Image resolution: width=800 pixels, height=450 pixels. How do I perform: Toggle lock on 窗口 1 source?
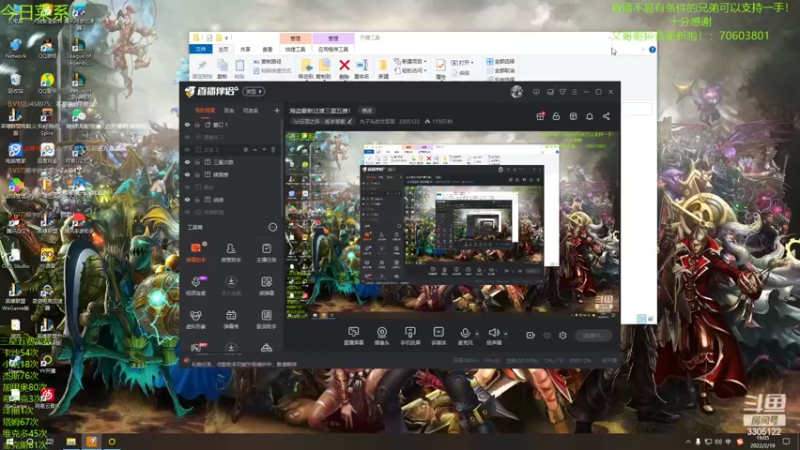[x=197, y=124]
